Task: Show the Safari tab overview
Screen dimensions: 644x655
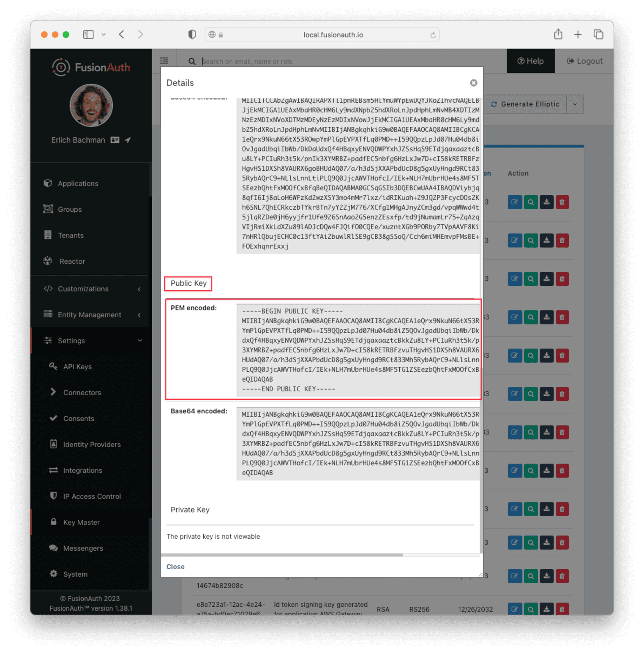Action: [599, 35]
